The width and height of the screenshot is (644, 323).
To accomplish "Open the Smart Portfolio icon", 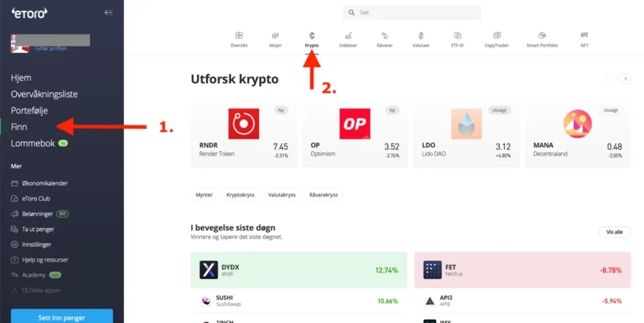I will pyautogui.click(x=542, y=36).
